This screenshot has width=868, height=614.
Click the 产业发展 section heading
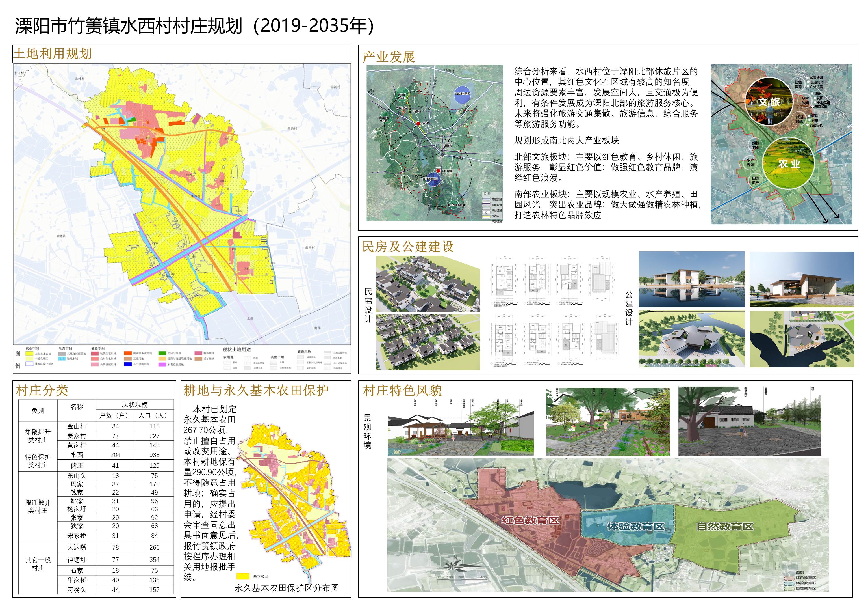coord(389,57)
